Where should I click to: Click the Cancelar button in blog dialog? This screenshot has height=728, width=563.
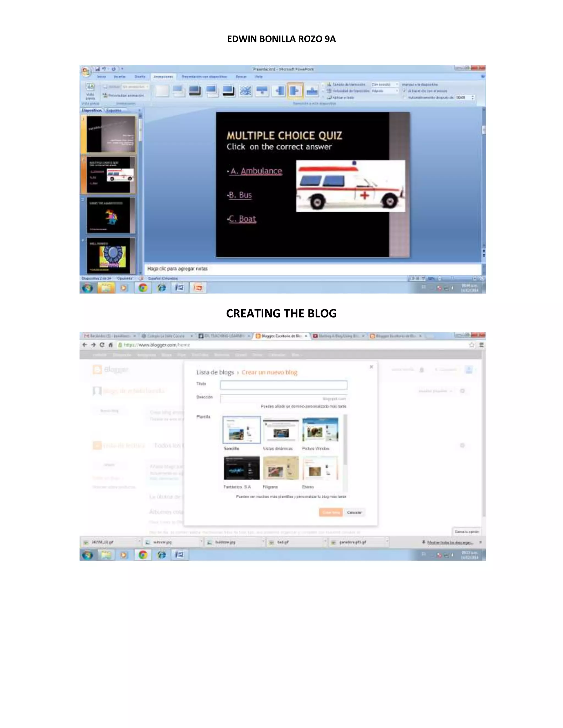354,512
